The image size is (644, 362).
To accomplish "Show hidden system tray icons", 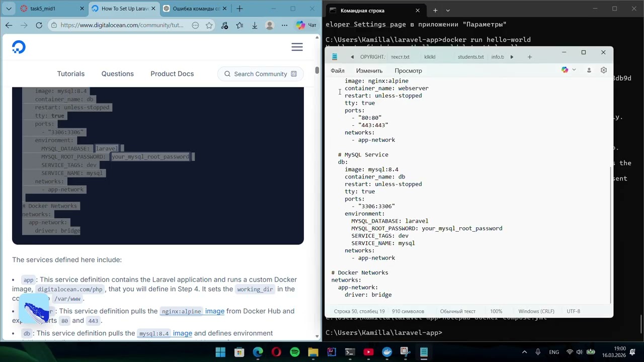I will coord(524,352).
